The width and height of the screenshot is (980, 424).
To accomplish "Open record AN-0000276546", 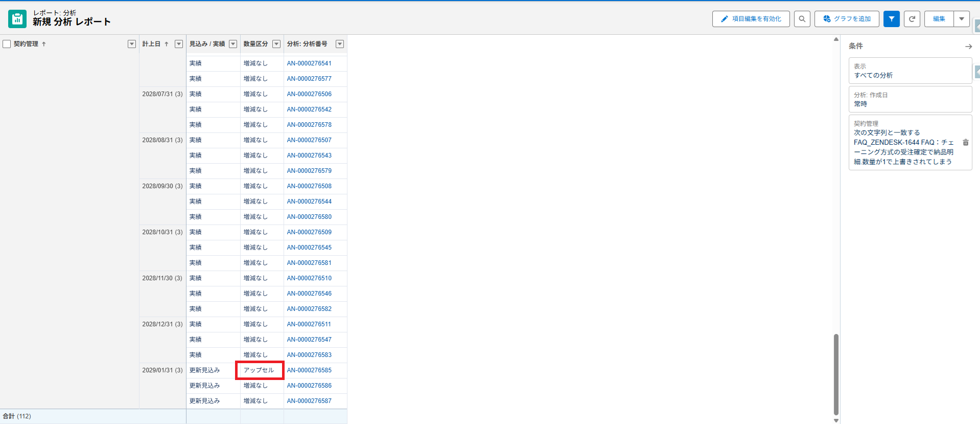I will 309,294.
